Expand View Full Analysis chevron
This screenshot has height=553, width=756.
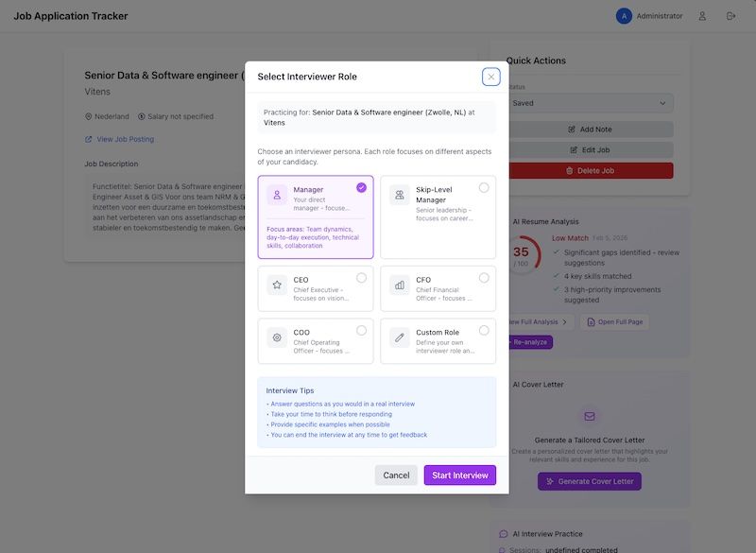[x=564, y=322]
